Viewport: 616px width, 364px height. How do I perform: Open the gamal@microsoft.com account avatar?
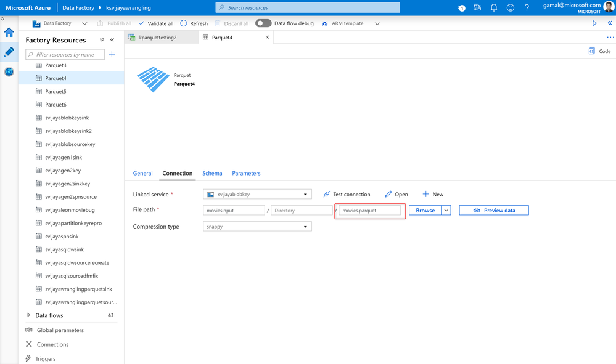[609, 7]
